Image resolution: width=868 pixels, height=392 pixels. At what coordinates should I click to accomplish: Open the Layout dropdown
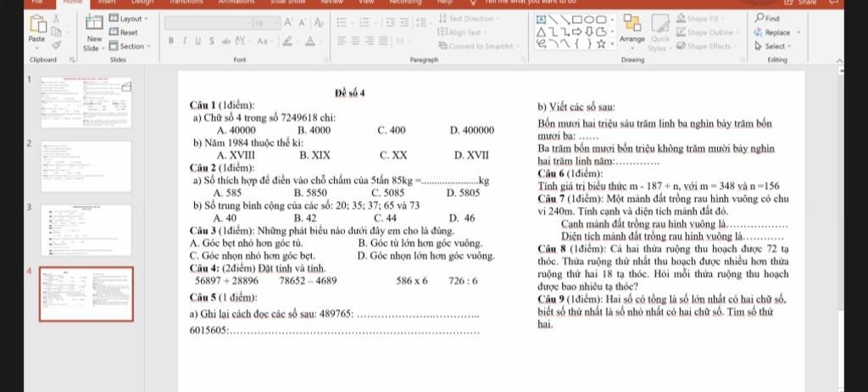[129, 19]
